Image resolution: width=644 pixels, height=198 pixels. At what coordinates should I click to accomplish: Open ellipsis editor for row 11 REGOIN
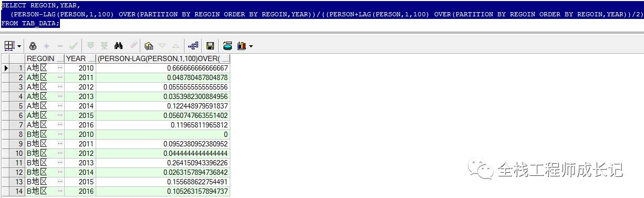click(60, 163)
